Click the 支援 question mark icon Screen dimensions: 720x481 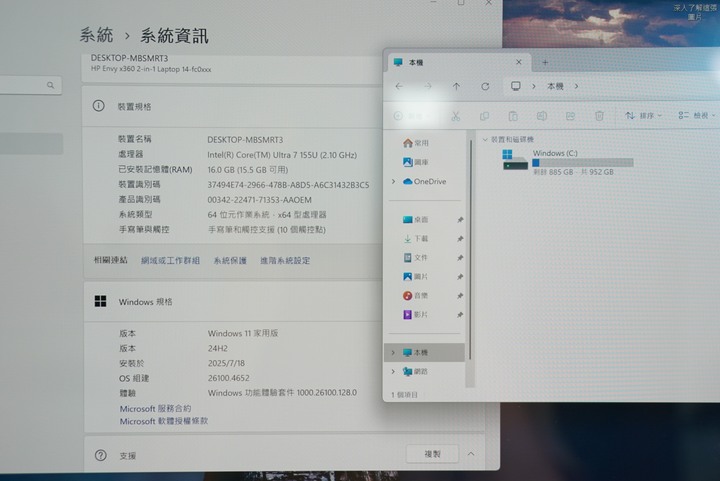[x=100, y=455]
